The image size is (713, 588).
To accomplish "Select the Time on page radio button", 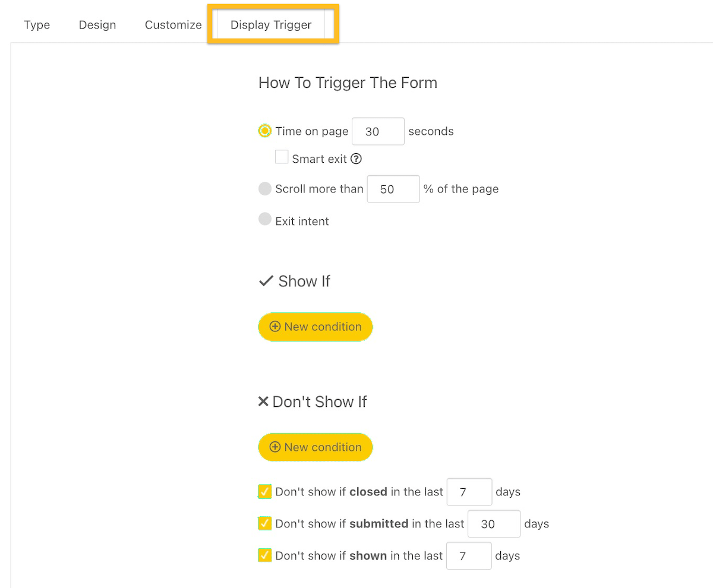I will point(264,131).
